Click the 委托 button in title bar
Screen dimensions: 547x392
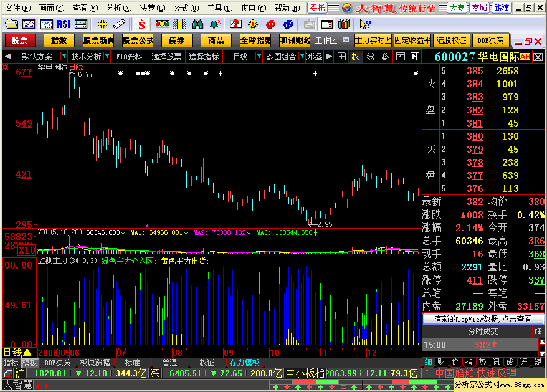coord(317,7)
